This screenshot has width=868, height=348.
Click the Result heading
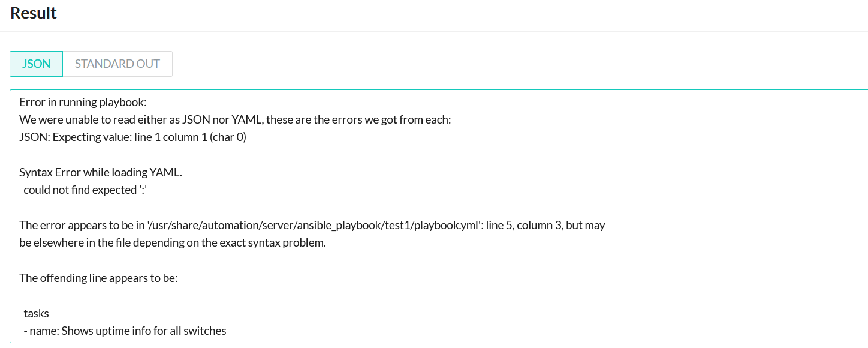point(34,13)
